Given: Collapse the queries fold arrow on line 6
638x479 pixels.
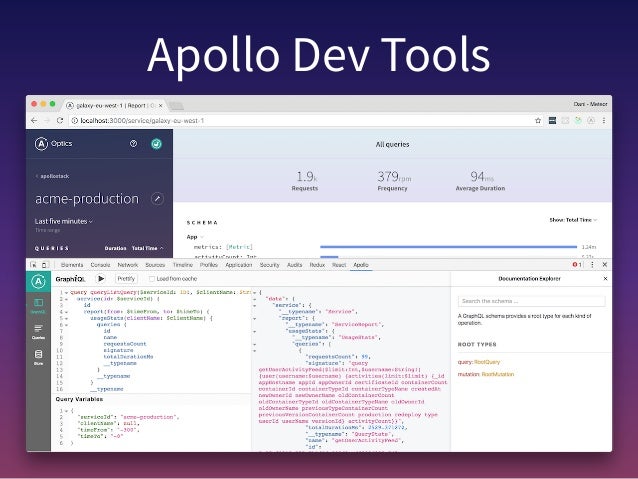Looking at the screenshot, I should pos(66,325).
